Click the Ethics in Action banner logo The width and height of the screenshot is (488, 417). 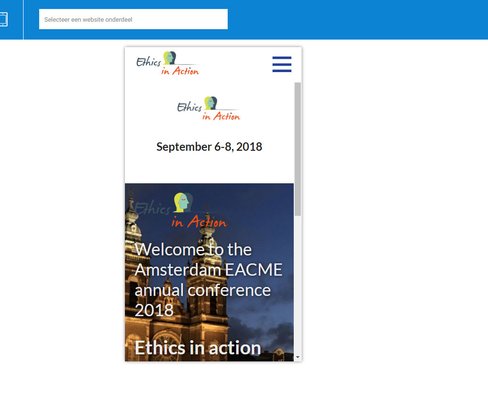[181, 210]
